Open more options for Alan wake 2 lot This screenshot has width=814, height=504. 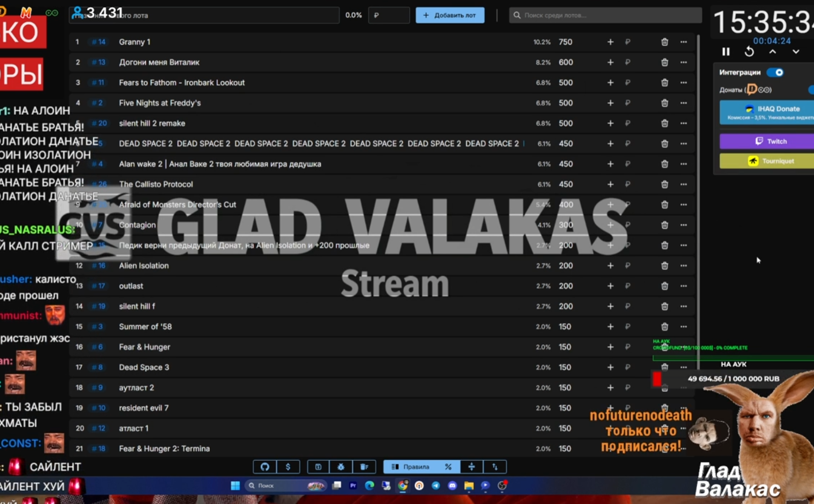tap(684, 164)
